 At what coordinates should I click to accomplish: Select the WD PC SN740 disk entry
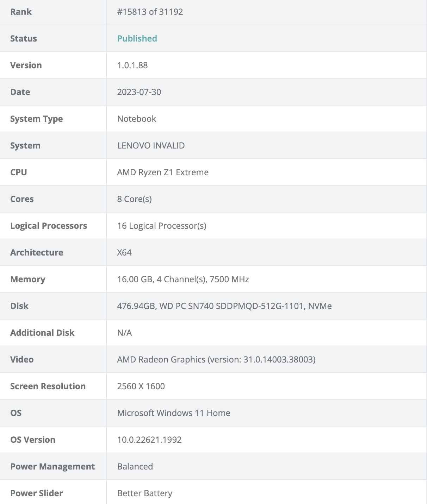coord(224,306)
